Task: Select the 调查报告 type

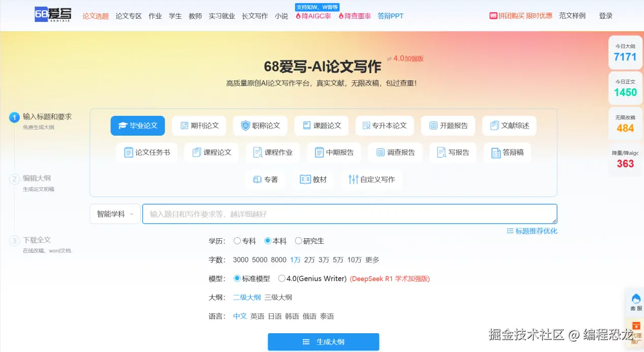Action: 395,152
